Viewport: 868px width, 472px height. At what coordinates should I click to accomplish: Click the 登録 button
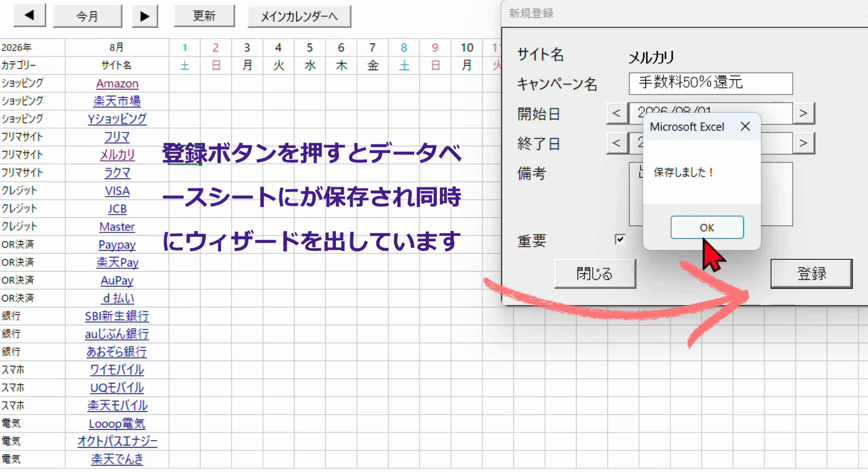pyautogui.click(x=811, y=274)
